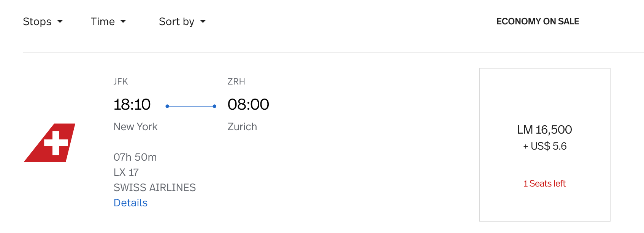The height and width of the screenshot is (233, 644).
Task: Click the 18:10 departure time
Action: (132, 104)
